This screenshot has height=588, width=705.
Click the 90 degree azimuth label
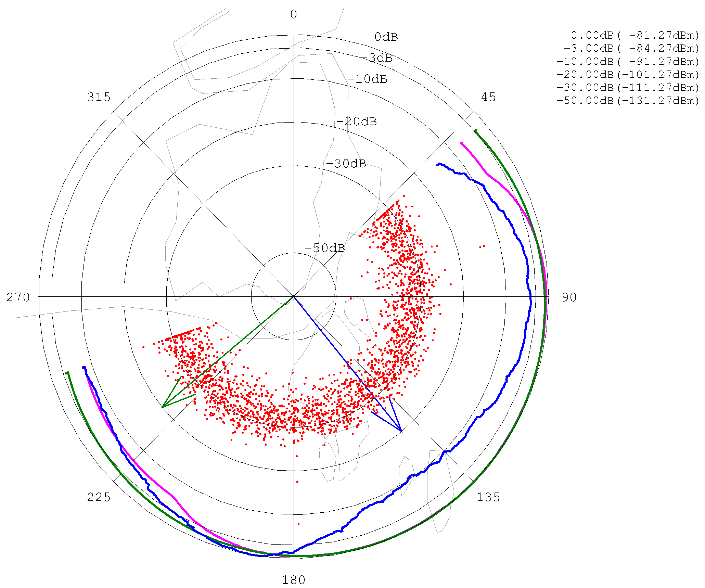pos(569,297)
